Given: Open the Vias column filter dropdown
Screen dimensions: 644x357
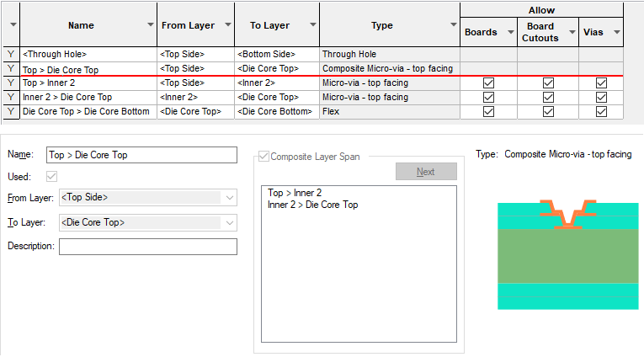Looking at the screenshot, I should [616, 32].
